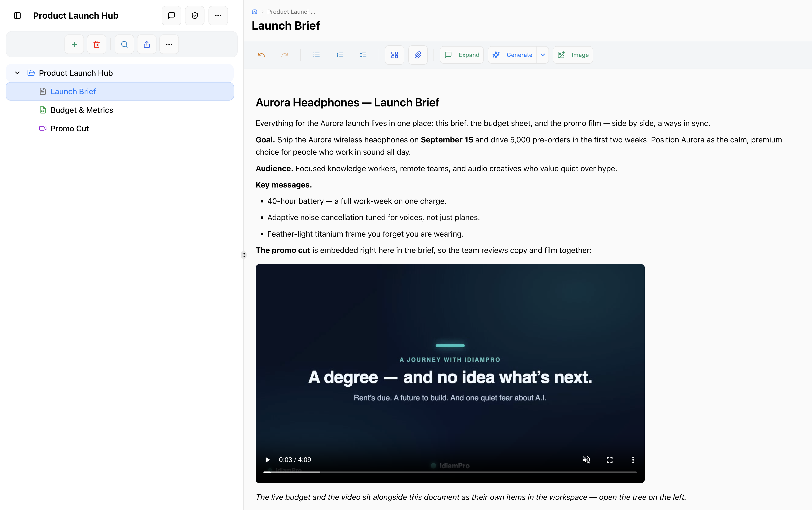The height and width of the screenshot is (510, 812).
Task: Delete item using red trash icon
Action: 97,44
